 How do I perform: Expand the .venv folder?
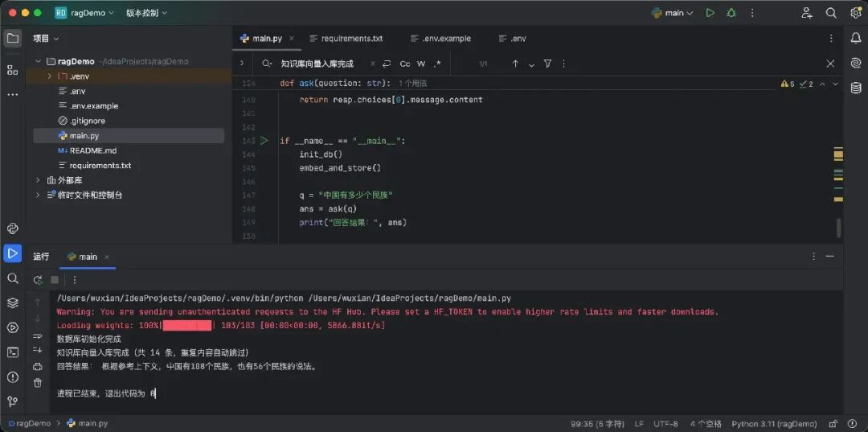click(49, 76)
